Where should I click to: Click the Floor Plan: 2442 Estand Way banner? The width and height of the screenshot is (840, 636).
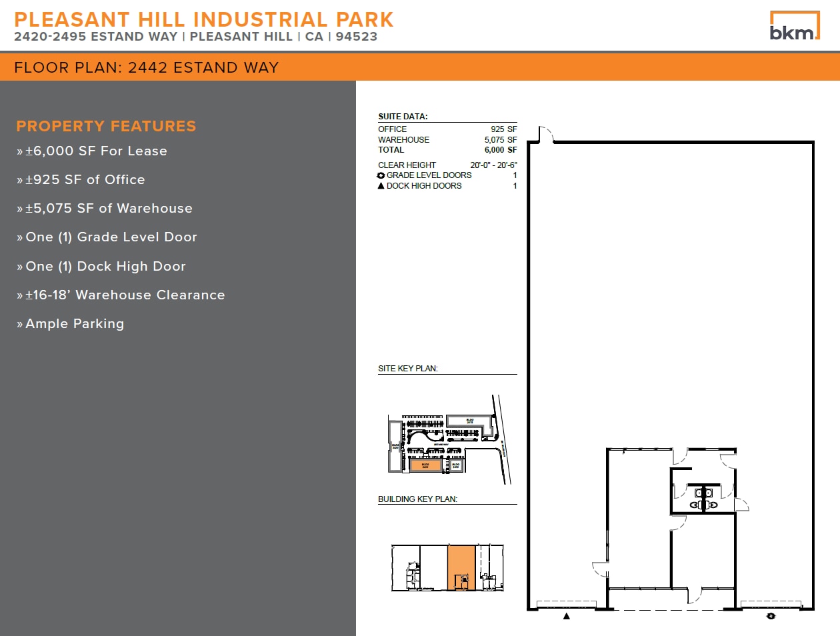pyautogui.click(x=147, y=67)
